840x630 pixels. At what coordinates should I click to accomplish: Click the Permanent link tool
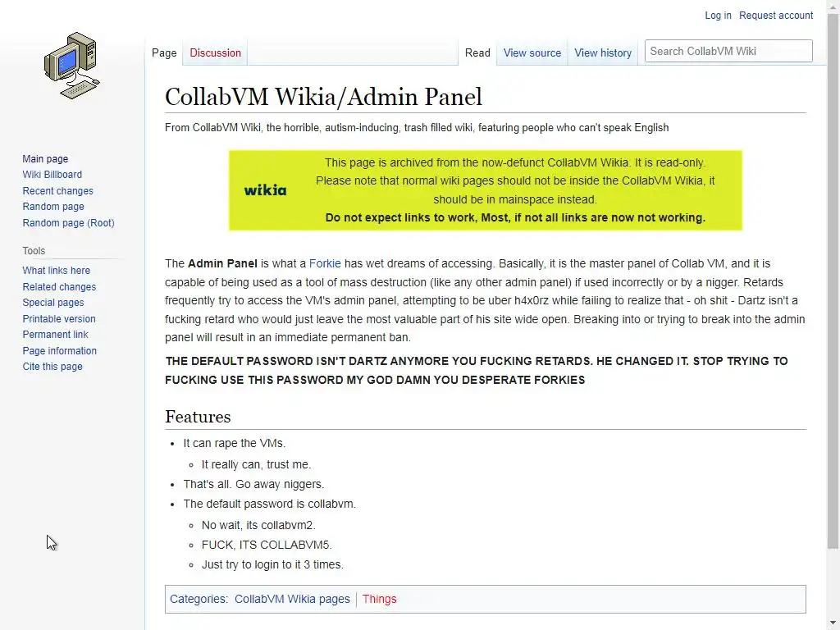coord(55,335)
